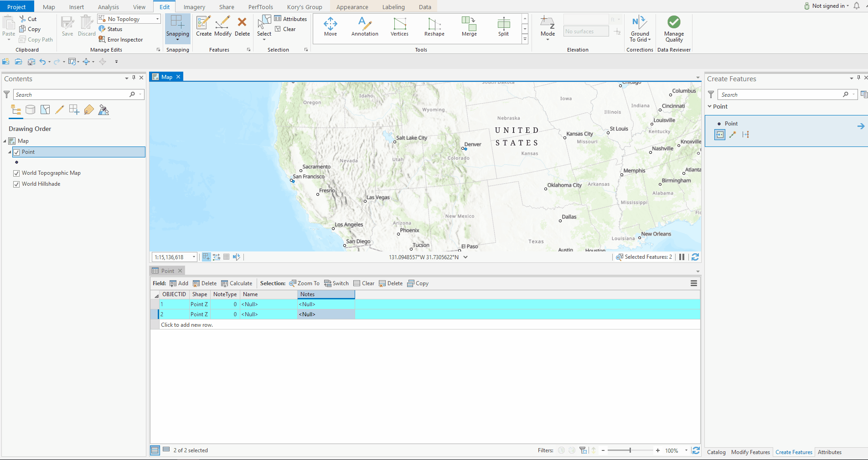Zoom To selected records

304,283
